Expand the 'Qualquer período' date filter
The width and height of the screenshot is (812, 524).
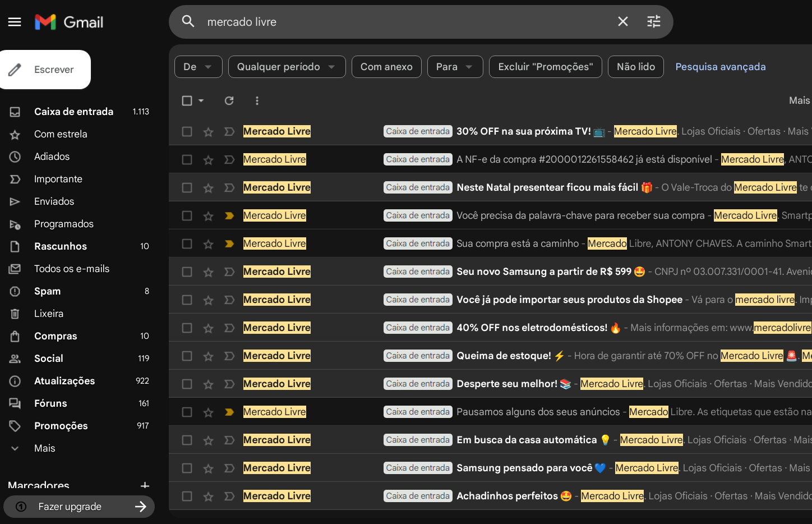(287, 67)
